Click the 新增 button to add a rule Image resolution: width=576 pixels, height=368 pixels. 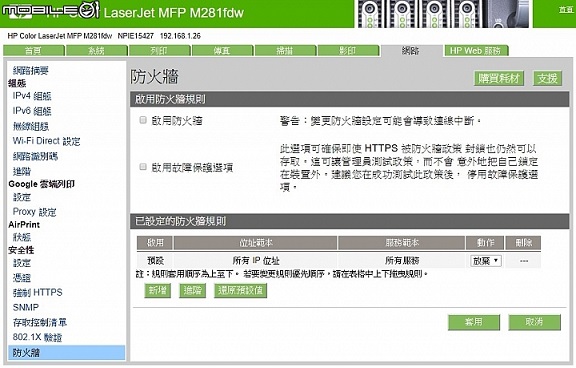pos(158,291)
